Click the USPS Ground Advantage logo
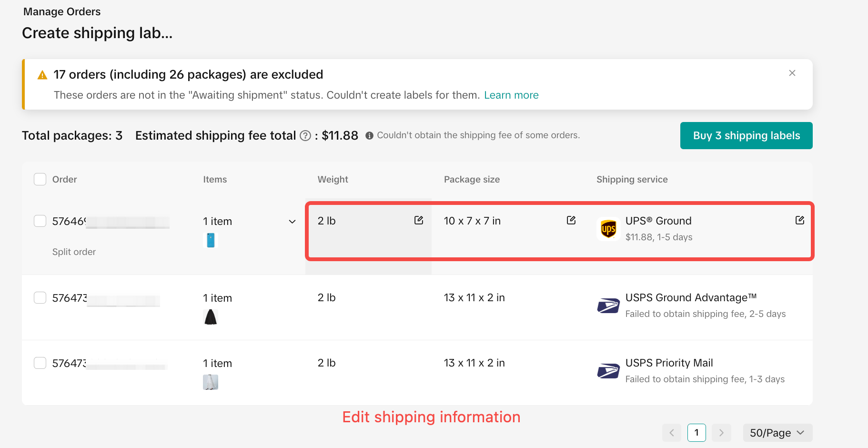The height and width of the screenshot is (448, 868). coord(608,305)
